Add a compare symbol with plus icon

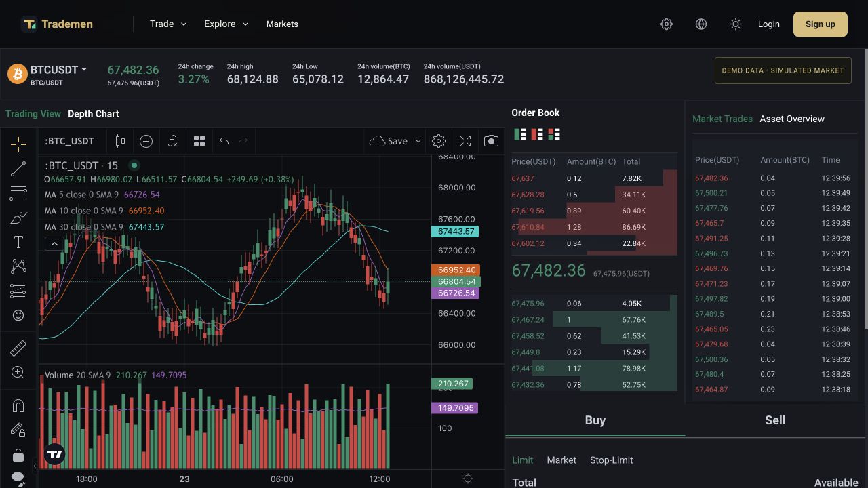pos(146,141)
